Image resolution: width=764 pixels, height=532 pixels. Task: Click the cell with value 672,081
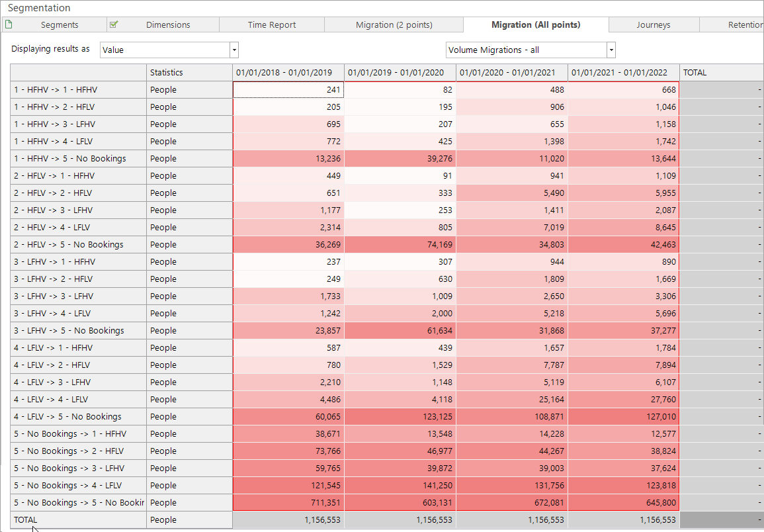point(512,503)
